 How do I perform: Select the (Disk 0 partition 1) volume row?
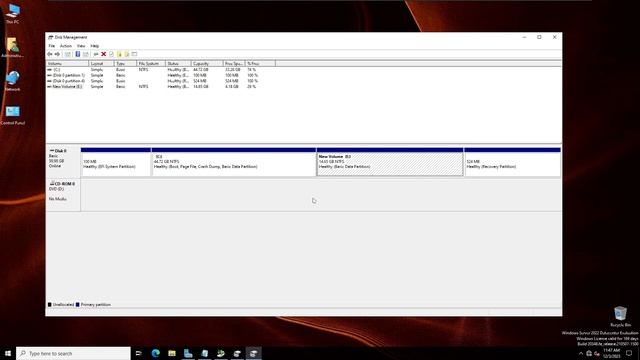pos(161,76)
